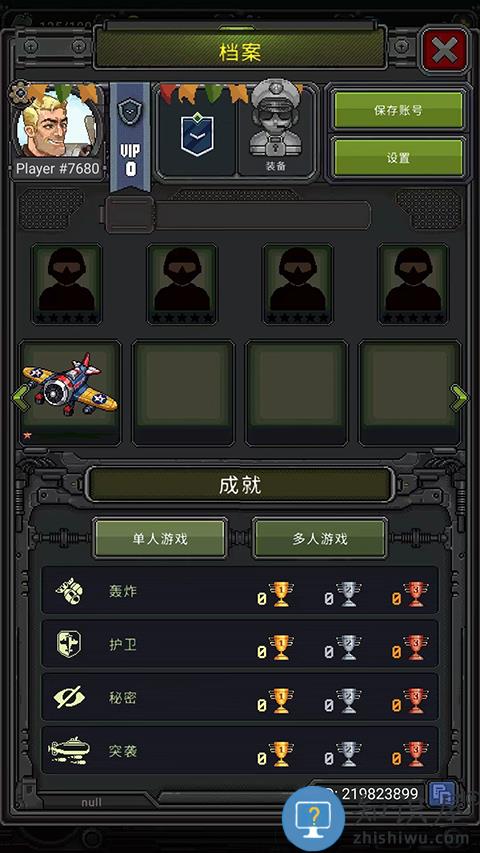Click the blonde pilot avatar portrait
The image size is (480, 853).
pyautogui.click(x=56, y=124)
